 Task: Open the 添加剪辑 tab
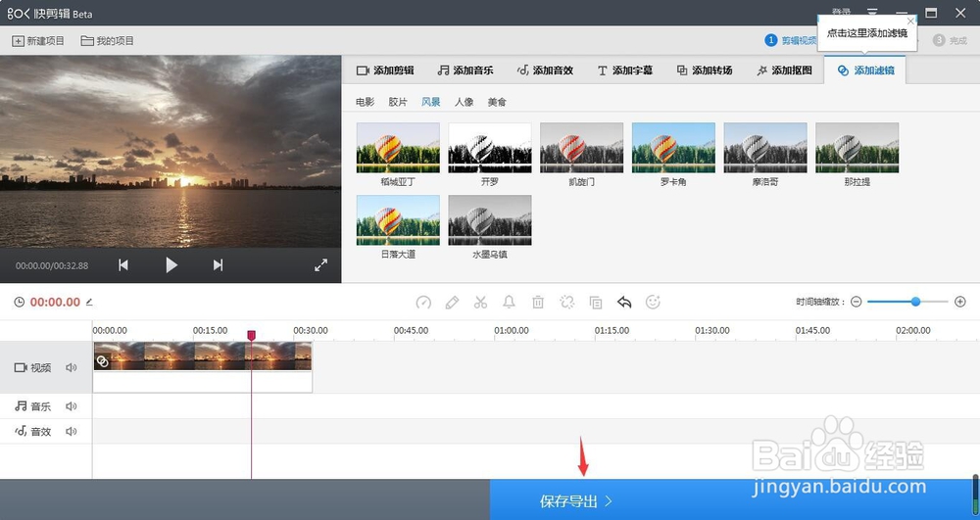[x=385, y=71]
